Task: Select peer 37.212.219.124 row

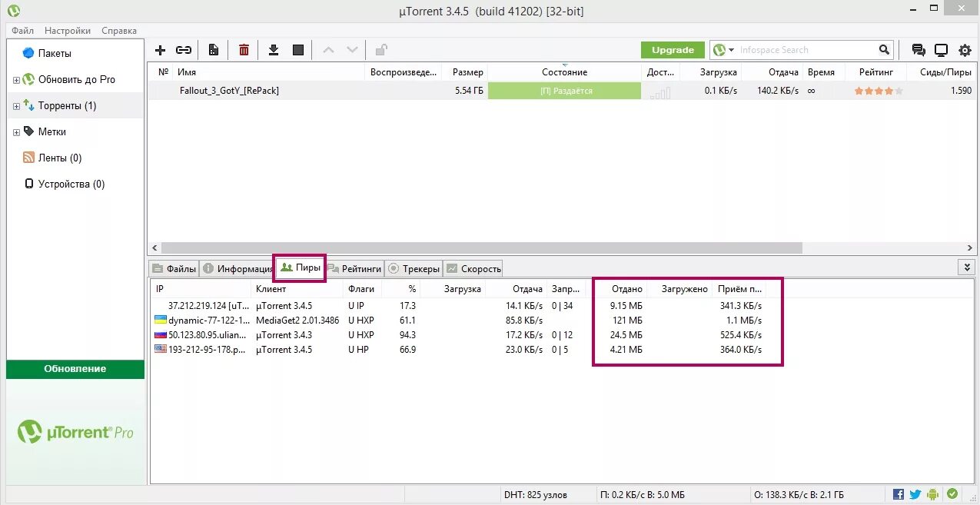Action: point(563,305)
